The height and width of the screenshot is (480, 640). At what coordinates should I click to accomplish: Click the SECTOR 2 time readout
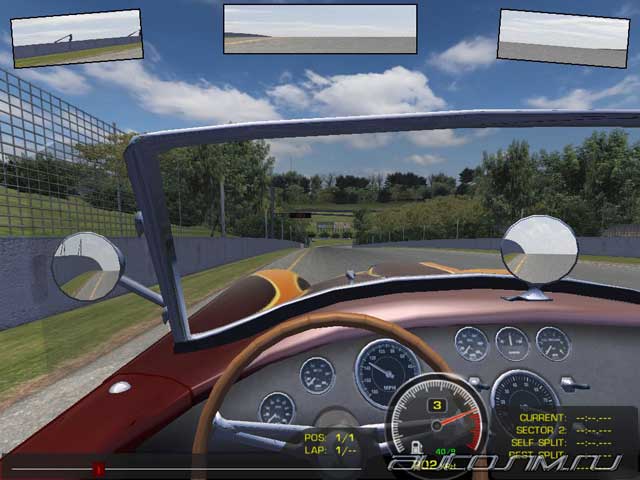pos(563,430)
